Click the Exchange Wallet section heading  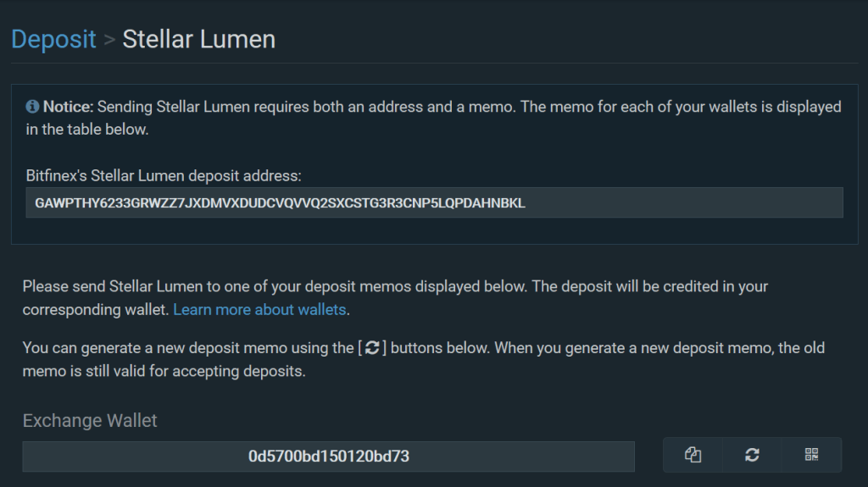tap(90, 421)
